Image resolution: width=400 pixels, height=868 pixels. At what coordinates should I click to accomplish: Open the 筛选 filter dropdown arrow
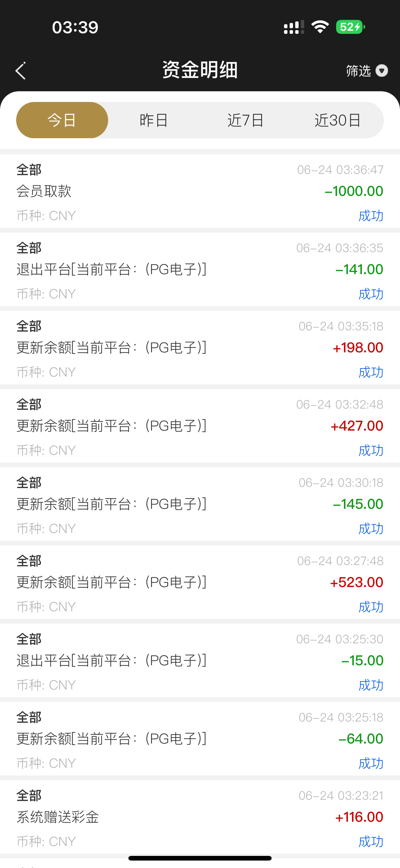(x=381, y=71)
